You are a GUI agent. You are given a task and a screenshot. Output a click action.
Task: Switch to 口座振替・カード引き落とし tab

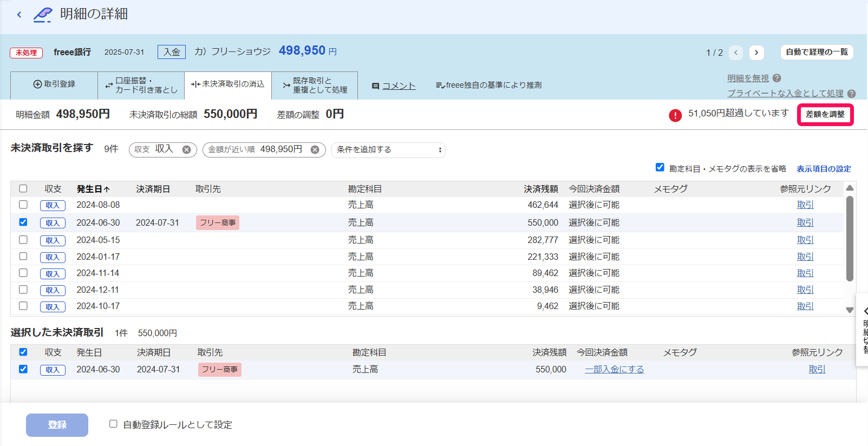point(141,86)
